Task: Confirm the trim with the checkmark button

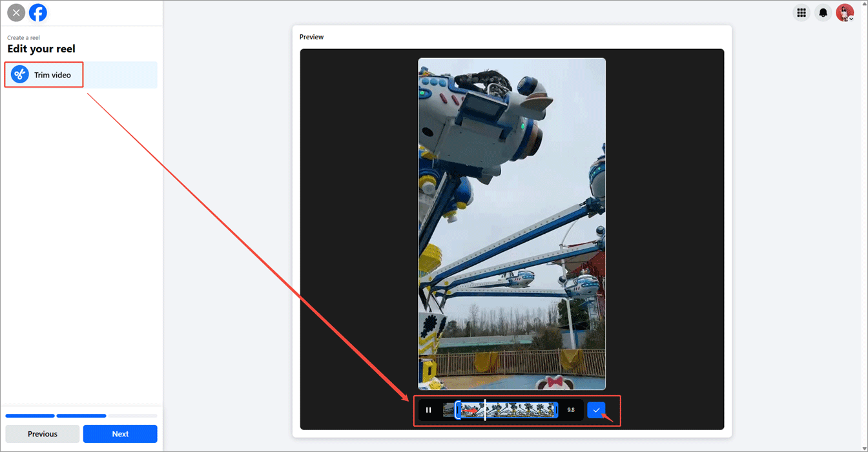Action: pos(596,409)
